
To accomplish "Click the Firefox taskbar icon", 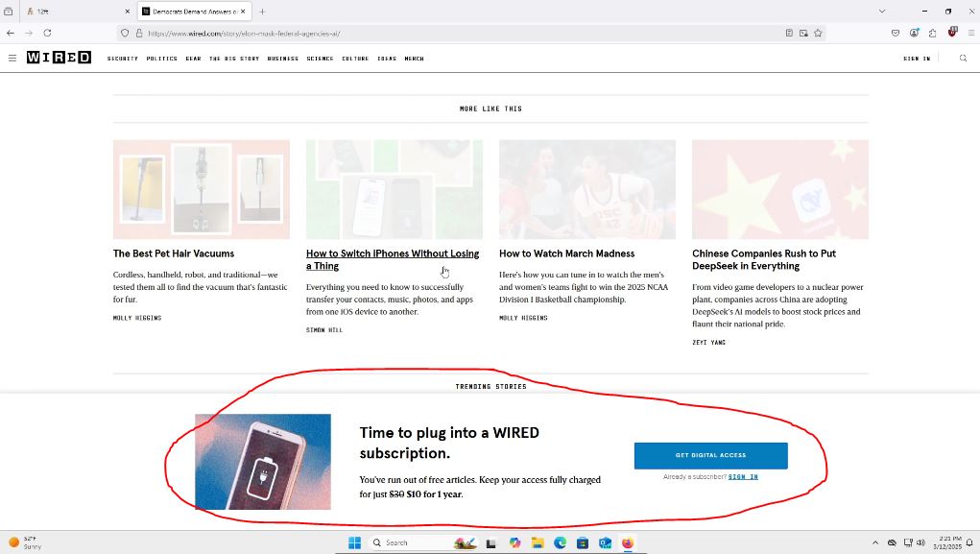I will (x=628, y=542).
